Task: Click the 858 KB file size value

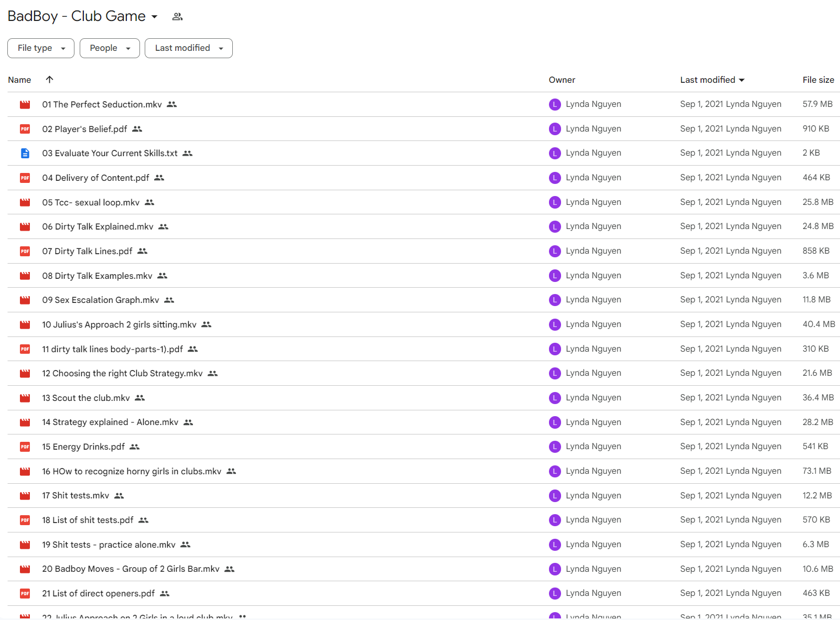Action: pos(816,251)
